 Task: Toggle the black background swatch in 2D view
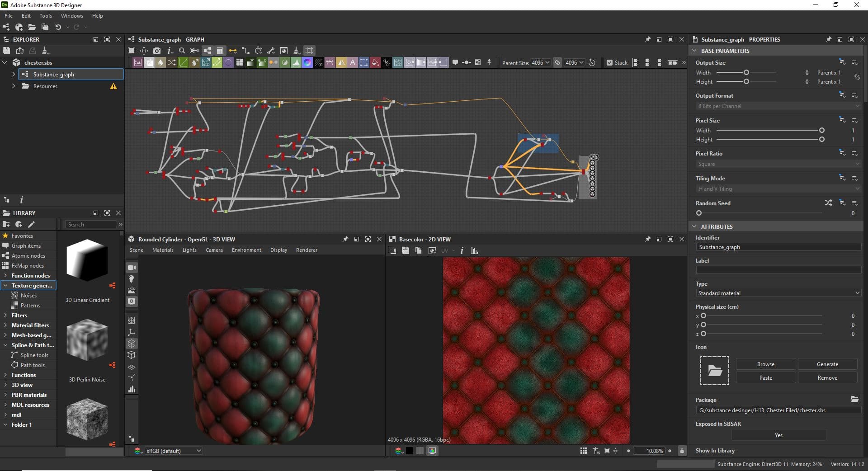(x=409, y=451)
